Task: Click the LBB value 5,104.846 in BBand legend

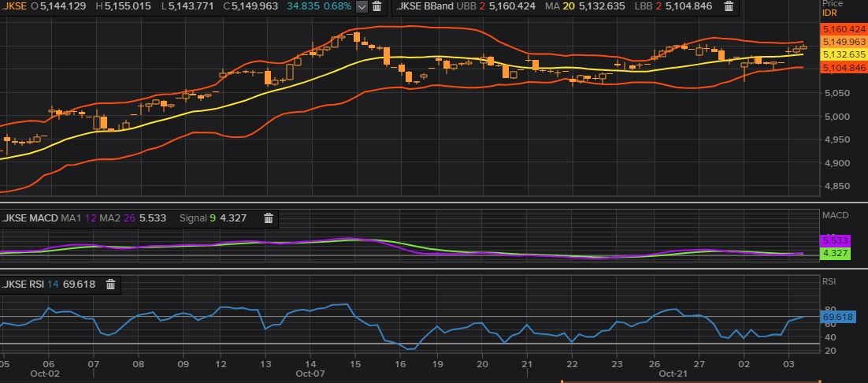Action: [x=689, y=6]
